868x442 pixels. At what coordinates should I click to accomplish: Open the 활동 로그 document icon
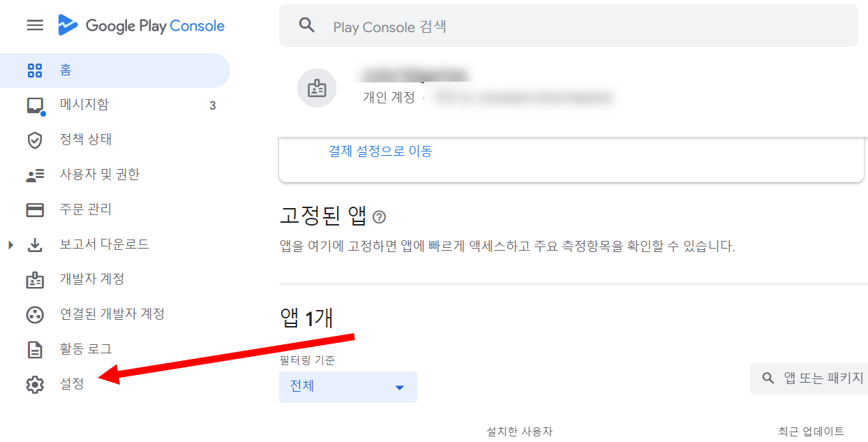(35, 350)
